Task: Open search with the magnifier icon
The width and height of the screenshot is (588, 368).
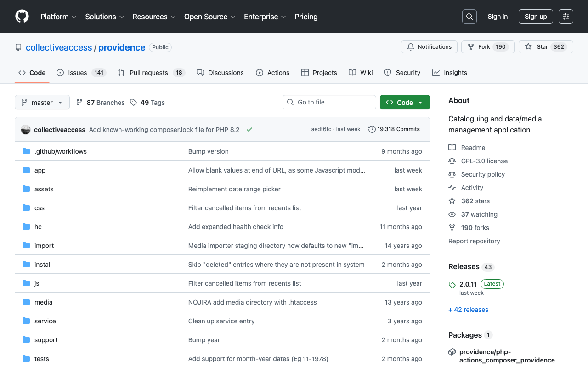Action: [469, 17]
